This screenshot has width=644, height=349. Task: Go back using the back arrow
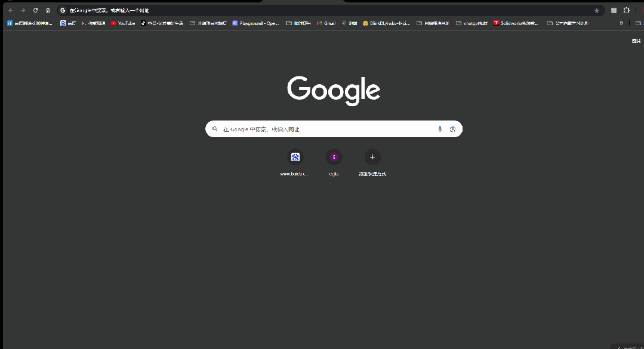[x=11, y=10]
